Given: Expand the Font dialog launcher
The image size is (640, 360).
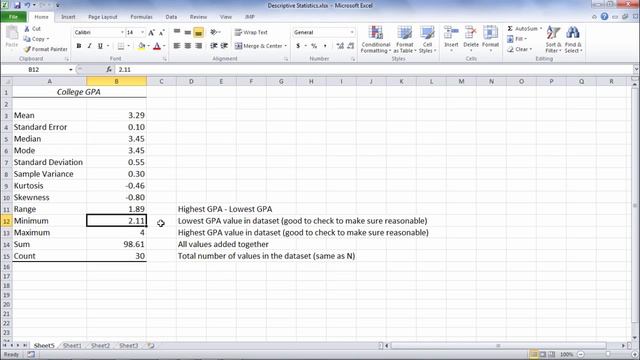Looking at the screenshot, I should pos(164,59).
